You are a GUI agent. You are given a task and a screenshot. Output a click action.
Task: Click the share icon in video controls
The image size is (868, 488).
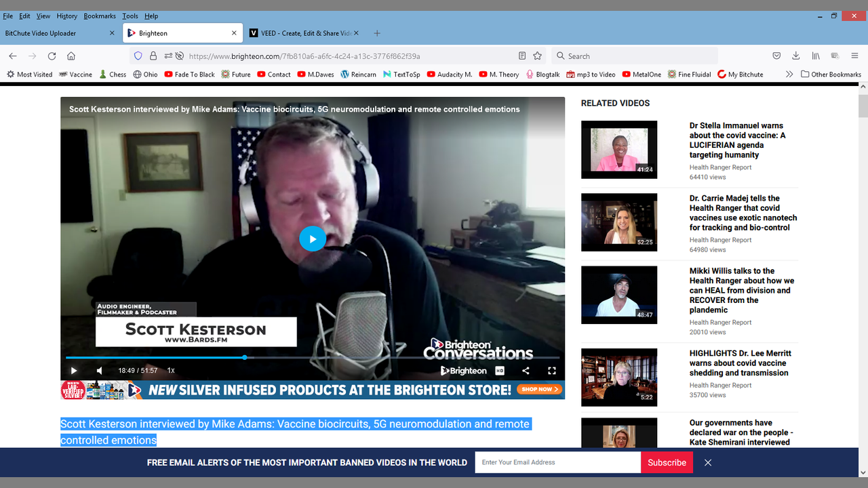pyautogui.click(x=526, y=371)
